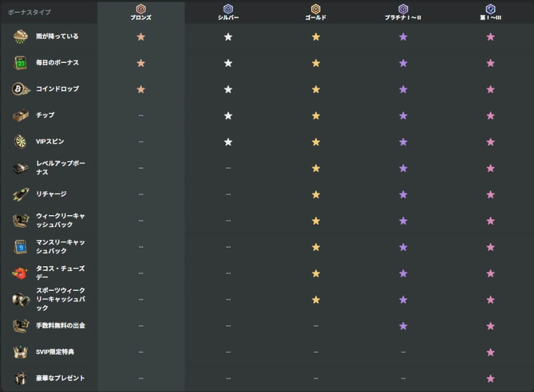Viewport: 534px width, 392px height.
Task: Click the purple platinum star for 手数料無料の出金
Action: (403, 326)
